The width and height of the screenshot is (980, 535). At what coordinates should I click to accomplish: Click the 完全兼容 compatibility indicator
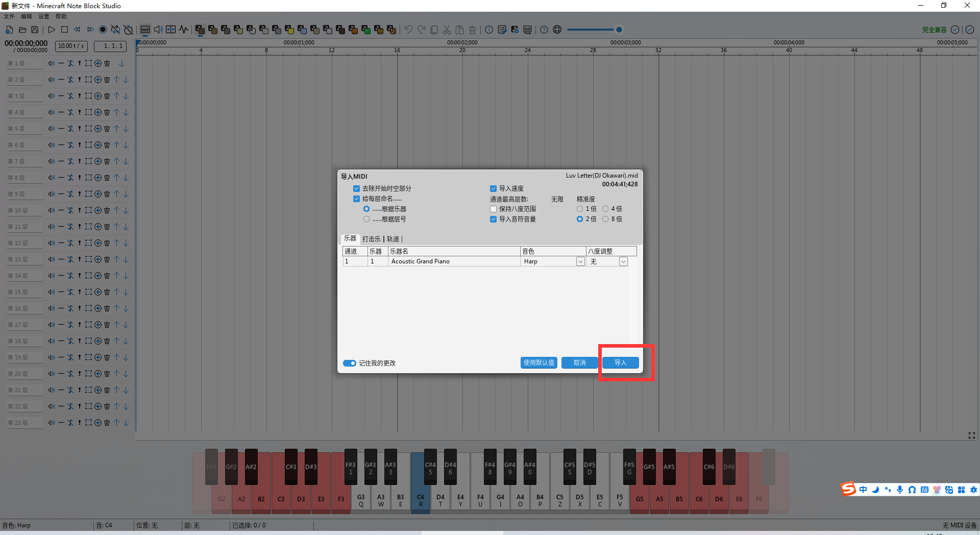pos(934,30)
